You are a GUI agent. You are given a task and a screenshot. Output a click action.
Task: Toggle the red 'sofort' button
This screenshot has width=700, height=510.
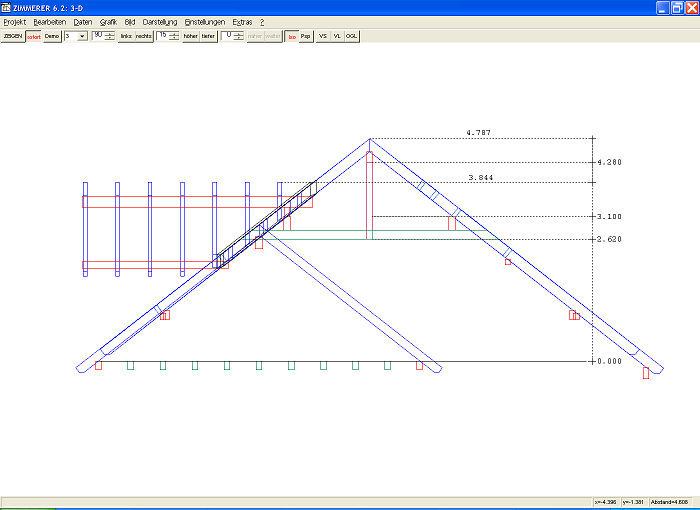(x=34, y=35)
